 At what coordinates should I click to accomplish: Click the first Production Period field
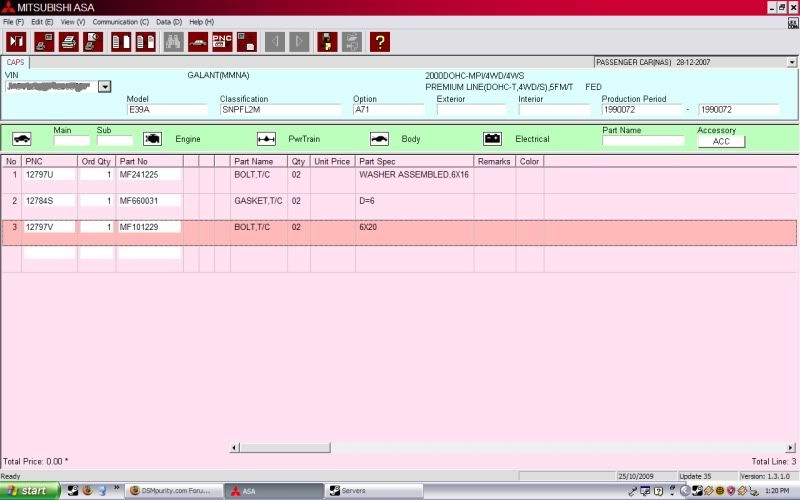[641, 110]
